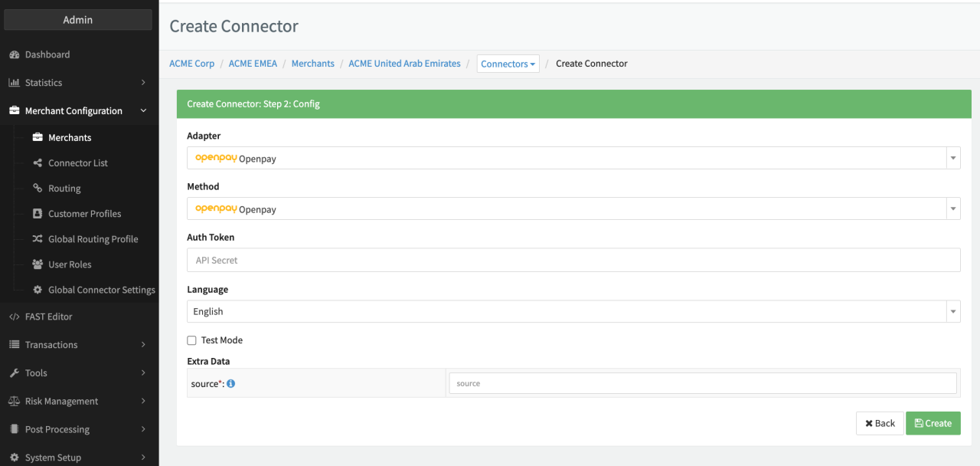Open the Adapter dropdown
980x466 pixels.
point(573,159)
